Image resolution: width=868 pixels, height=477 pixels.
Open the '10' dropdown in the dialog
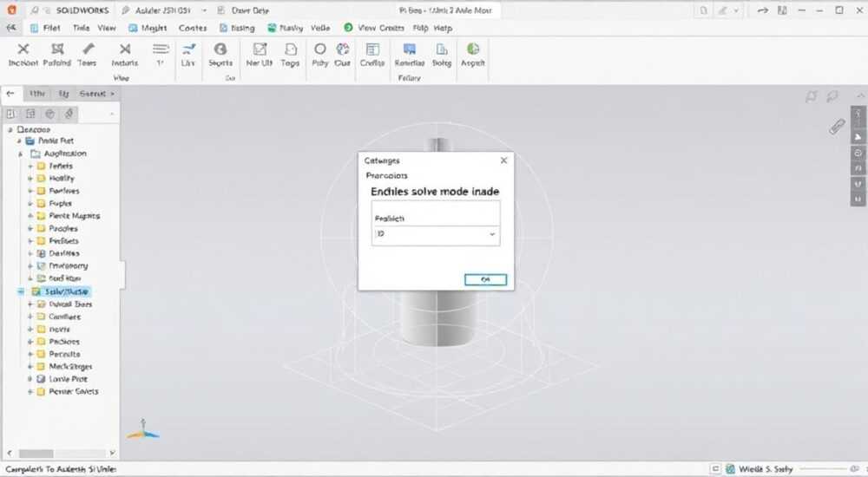click(x=437, y=235)
